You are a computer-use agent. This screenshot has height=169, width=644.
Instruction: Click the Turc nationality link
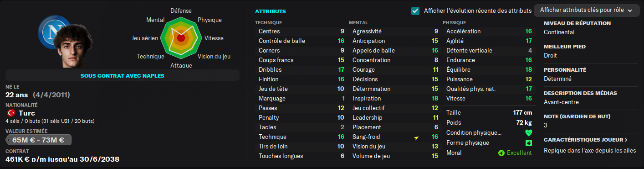[x=27, y=113]
